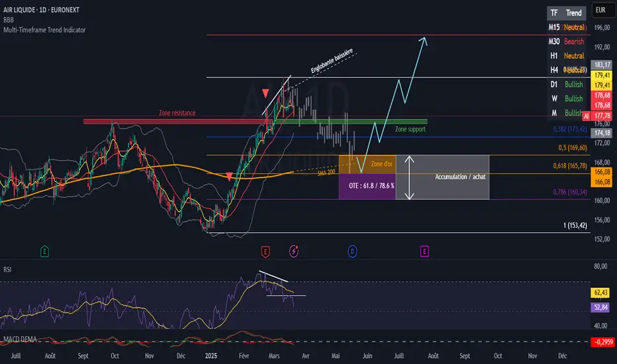The width and height of the screenshot is (617, 364).
Task: Click the purple 52,84 RSI value label
Action: pos(600,307)
